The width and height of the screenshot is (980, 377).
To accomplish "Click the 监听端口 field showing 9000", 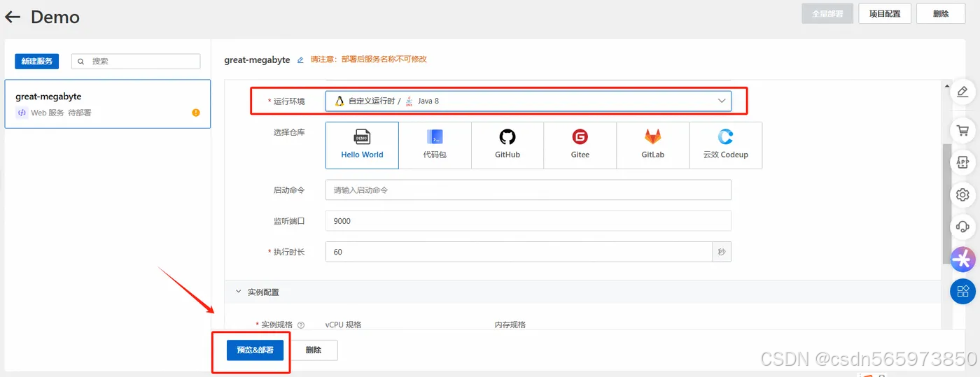I will click(528, 221).
